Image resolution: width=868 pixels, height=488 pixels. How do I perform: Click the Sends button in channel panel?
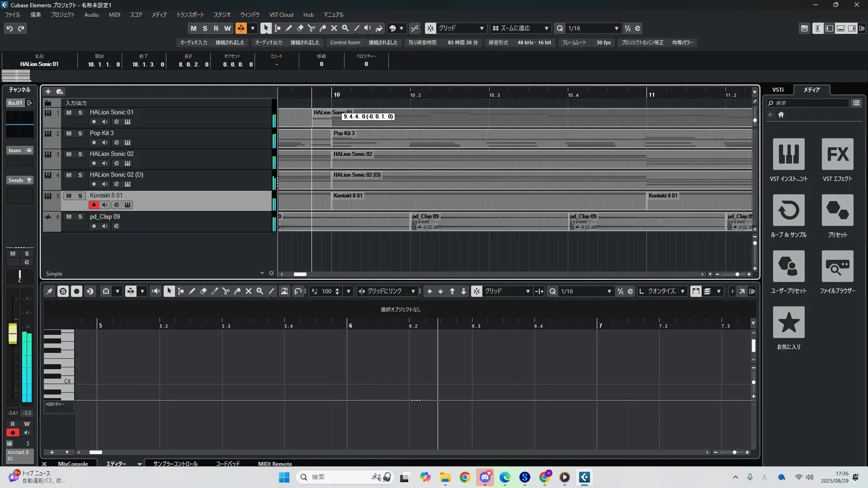pos(16,180)
